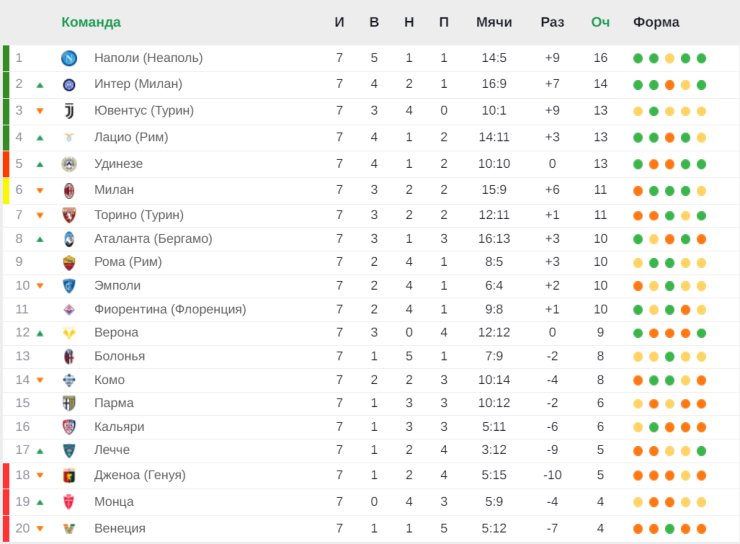This screenshot has width=740, height=544.
Task: Click the orange down arrow beside Комо
Action: point(40,380)
